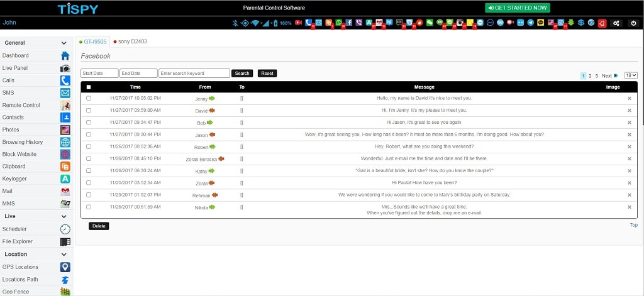Viewport: 644px width, 296px height.
Task: Open WhatsApp logs from the top toolbar
Action: click(x=338, y=23)
